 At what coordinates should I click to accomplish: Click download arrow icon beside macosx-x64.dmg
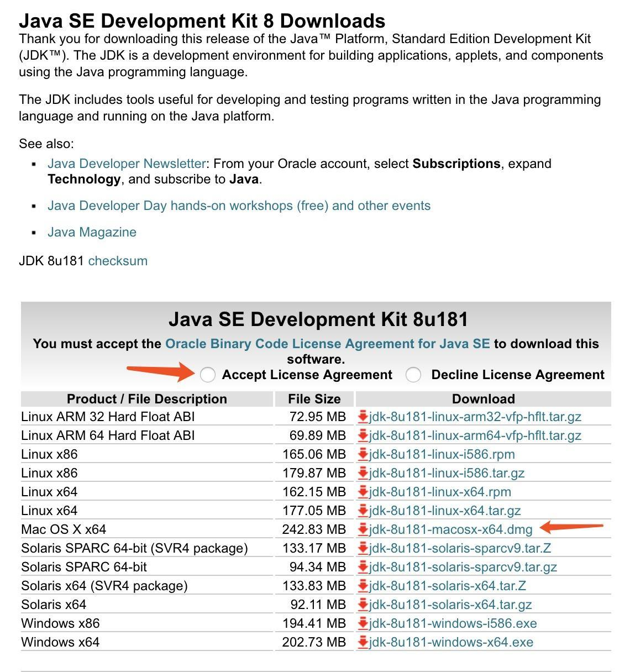(363, 529)
